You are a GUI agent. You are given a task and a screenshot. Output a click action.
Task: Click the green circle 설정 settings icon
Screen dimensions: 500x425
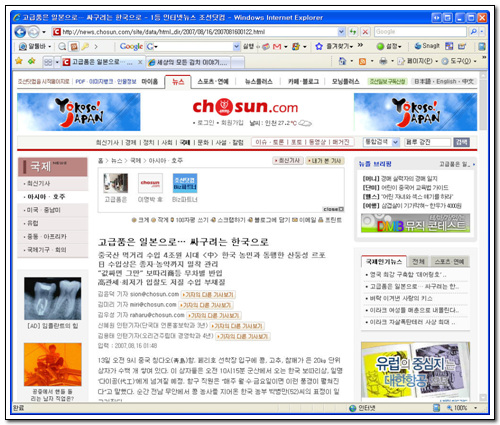[x=380, y=46]
